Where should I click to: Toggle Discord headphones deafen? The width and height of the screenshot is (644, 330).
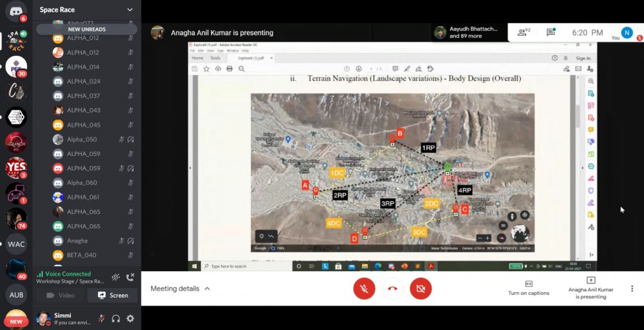pos(116,319)
